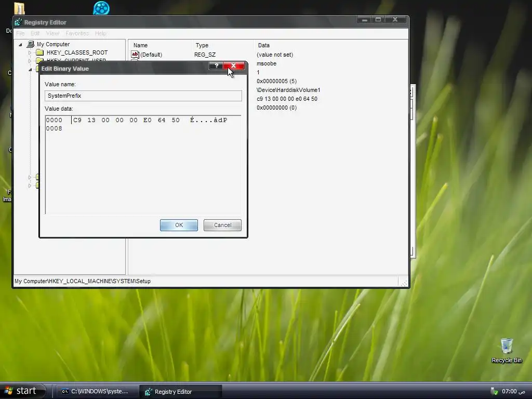Select the C9 byte in value data
The image size is (532, 399).
(77, 120)
